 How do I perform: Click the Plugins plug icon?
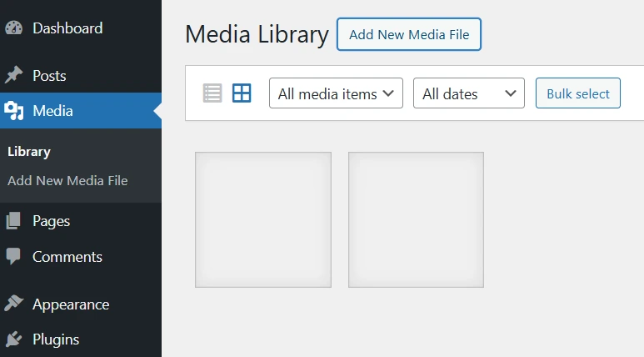point(13,339)
